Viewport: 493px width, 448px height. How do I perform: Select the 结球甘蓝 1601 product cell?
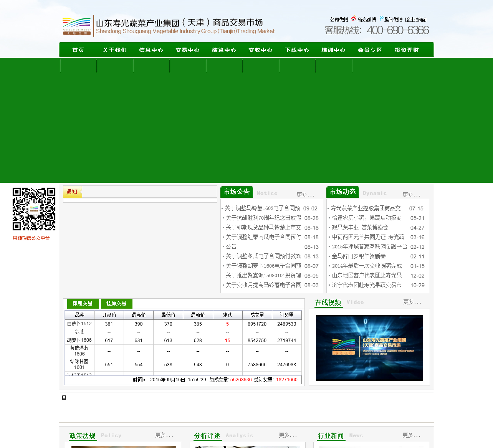(x=79, y=365)
